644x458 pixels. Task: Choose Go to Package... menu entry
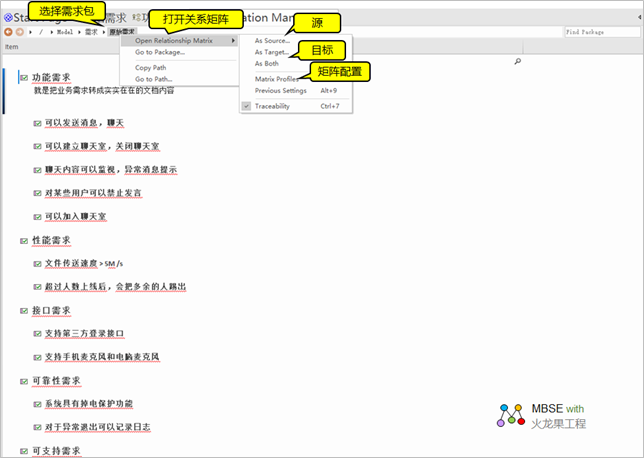[161, 52]
